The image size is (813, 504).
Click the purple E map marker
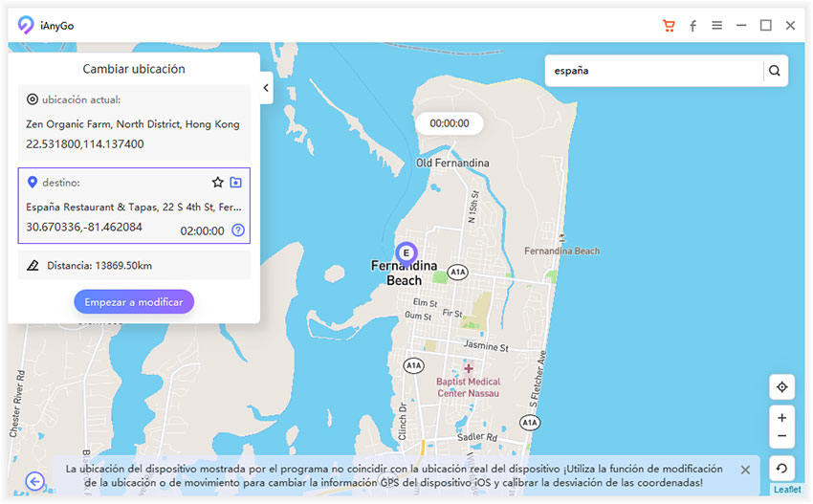pos(406,252)
